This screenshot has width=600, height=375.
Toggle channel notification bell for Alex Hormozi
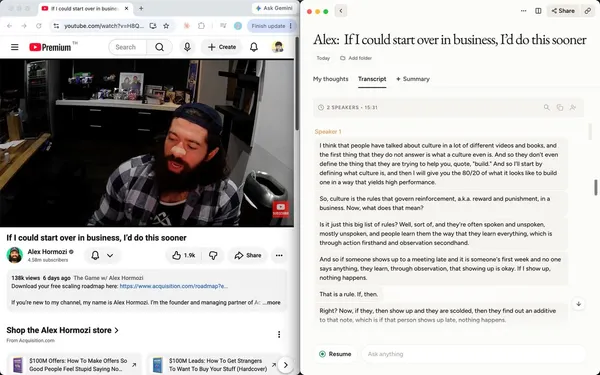pyautogui.click(x=102, y=255)
